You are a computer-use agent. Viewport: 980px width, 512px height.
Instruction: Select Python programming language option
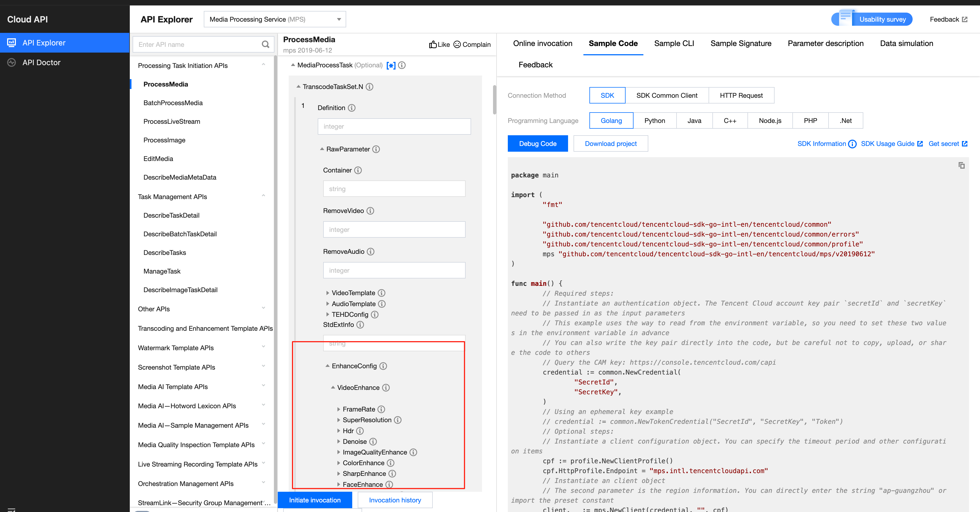(654, 120)
